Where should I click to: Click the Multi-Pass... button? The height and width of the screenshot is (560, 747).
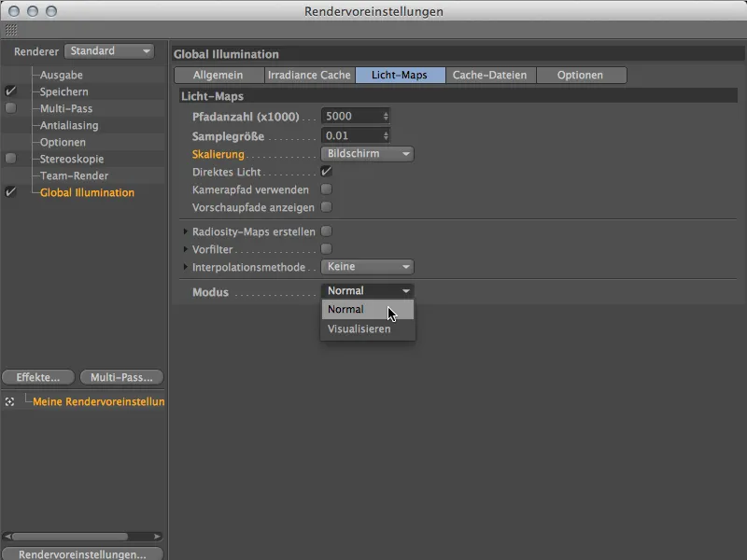coord(121,377)
